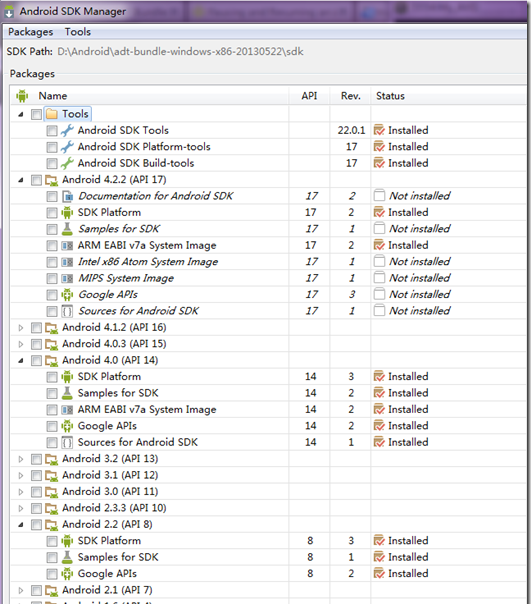
Task: Check the Android SDK Build-tools checkbox
Action: [x=52, y=164]
